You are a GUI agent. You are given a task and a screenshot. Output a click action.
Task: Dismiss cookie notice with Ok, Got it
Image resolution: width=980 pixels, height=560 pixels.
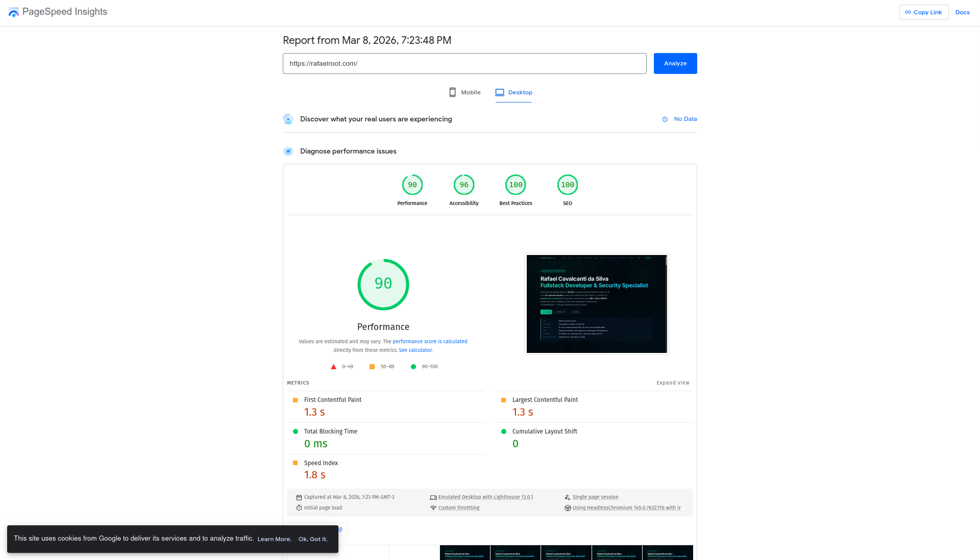pos(312,539)
